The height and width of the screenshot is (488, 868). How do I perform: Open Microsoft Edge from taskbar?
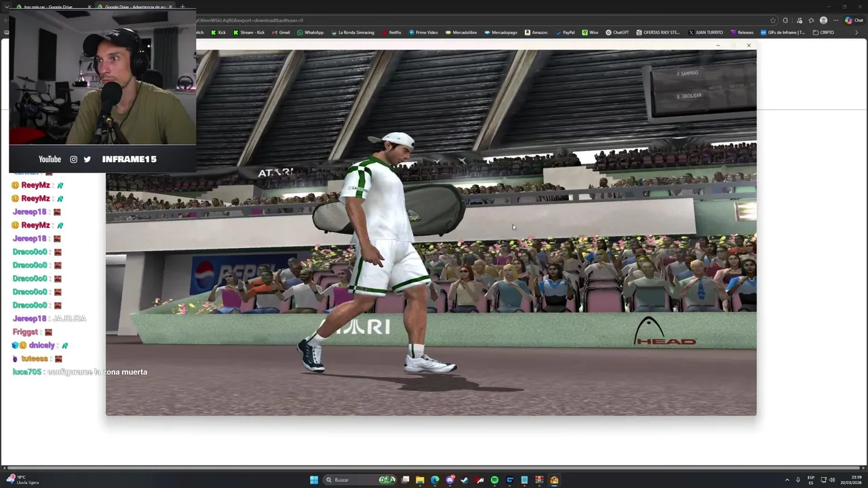click(x=435, y=480)
